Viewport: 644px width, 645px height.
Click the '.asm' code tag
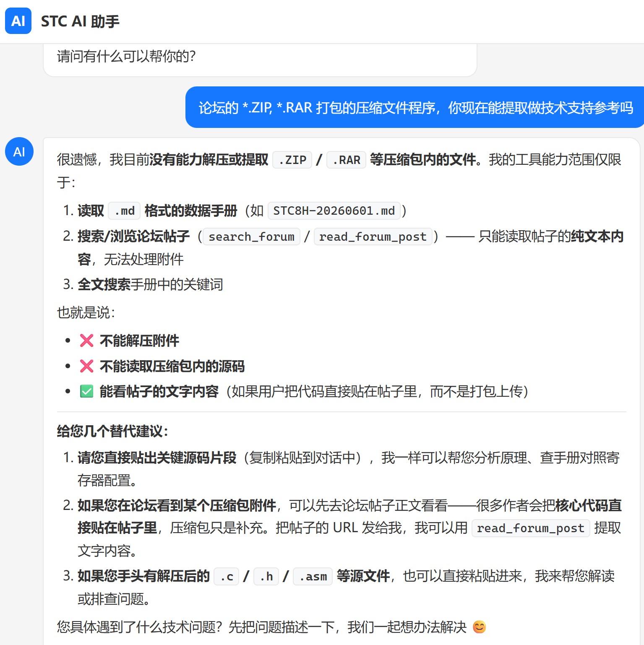(313, 576)
